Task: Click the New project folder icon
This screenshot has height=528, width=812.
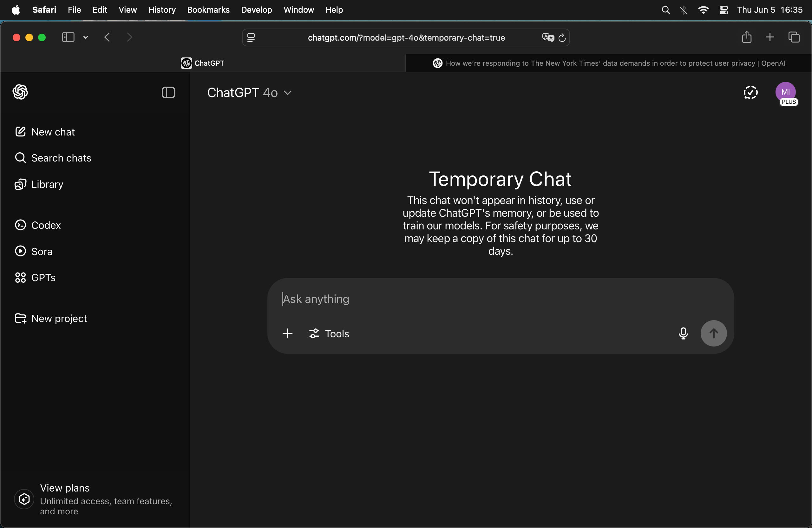Action: (x=21, y=319)
